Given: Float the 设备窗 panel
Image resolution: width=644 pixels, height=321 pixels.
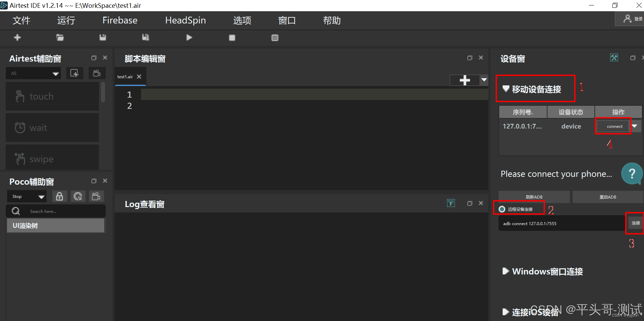Looking at the screenshot, I should pos(633,58).
